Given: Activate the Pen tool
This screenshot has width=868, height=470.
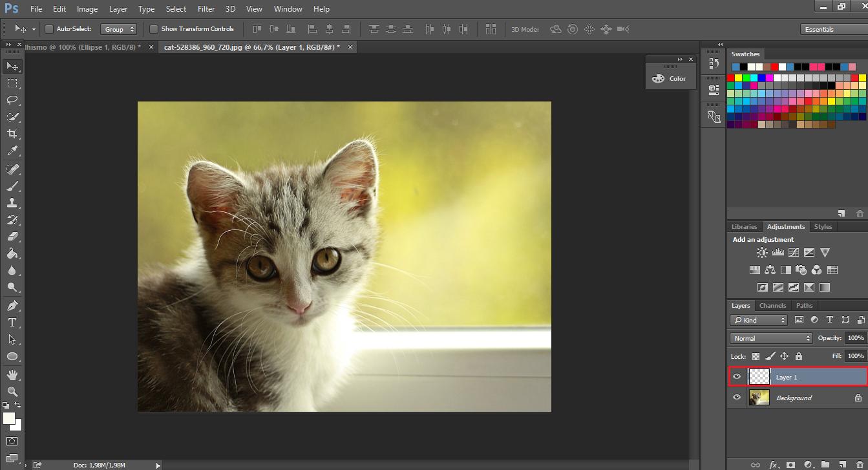Looking at the screenshot, I should click(12, 305).
